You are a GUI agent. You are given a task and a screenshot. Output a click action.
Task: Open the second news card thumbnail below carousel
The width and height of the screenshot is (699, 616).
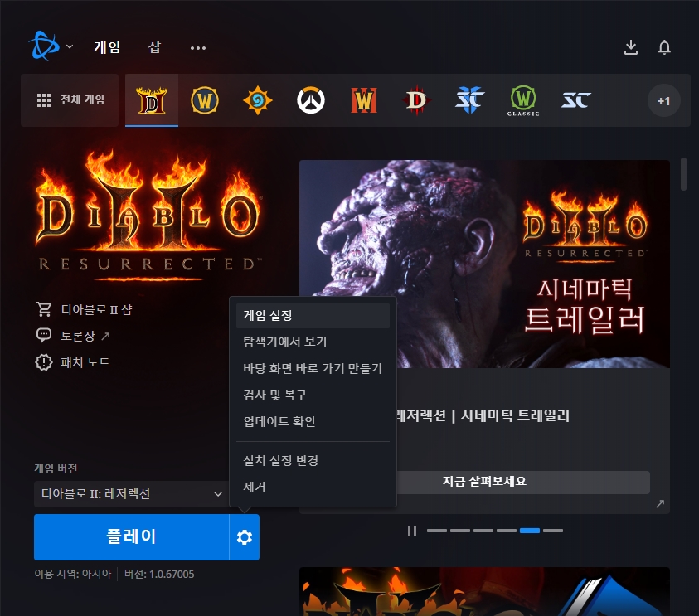[x=484, y=591]
